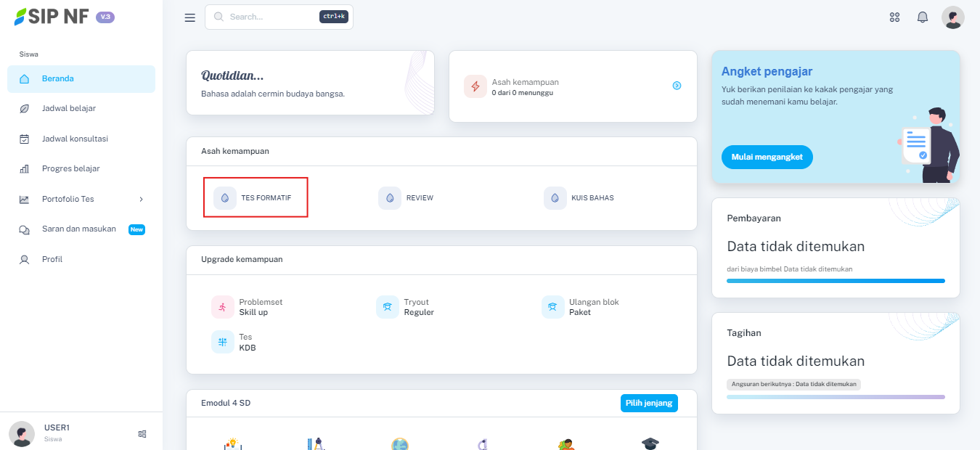Open the REVIEW droplet icon

click(x=390, y=198)
